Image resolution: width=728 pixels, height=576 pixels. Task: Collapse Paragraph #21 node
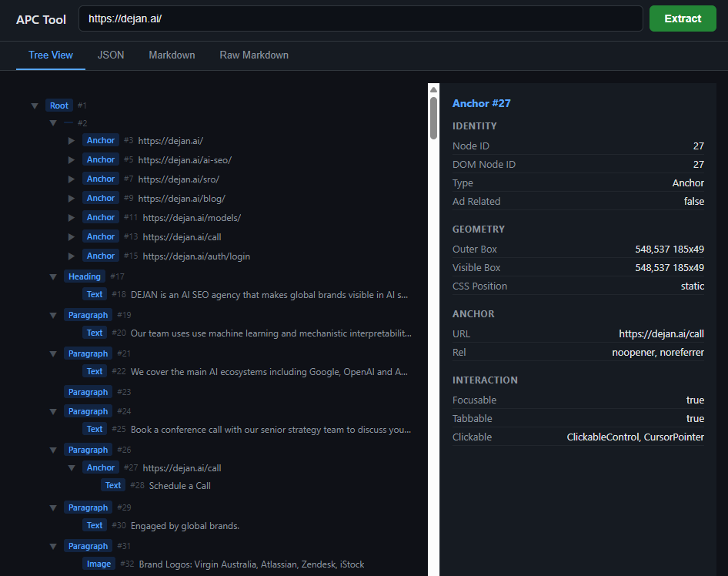53,354
